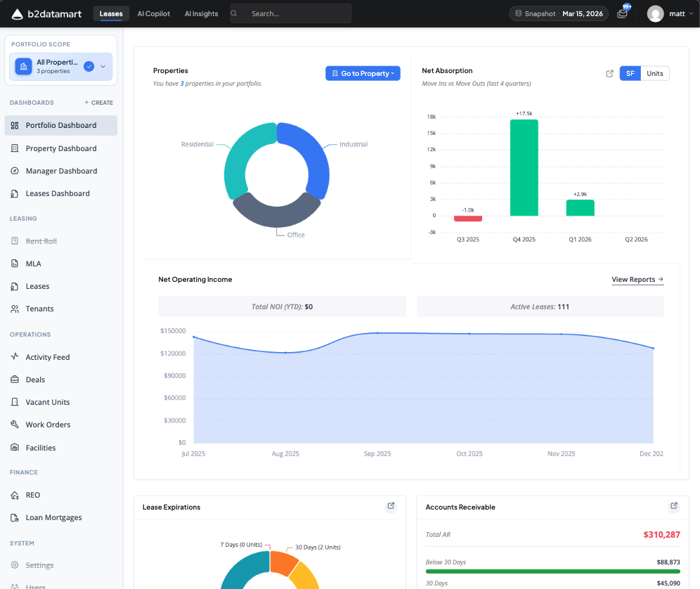Click the Q3 2025 red bar

pos(468,219)
